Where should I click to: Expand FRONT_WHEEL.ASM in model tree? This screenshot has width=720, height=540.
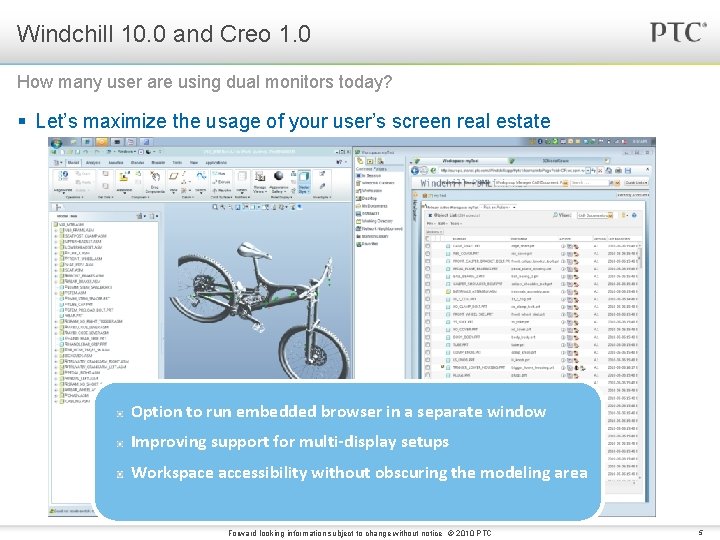pyautogui.click(x=56, y=259)
